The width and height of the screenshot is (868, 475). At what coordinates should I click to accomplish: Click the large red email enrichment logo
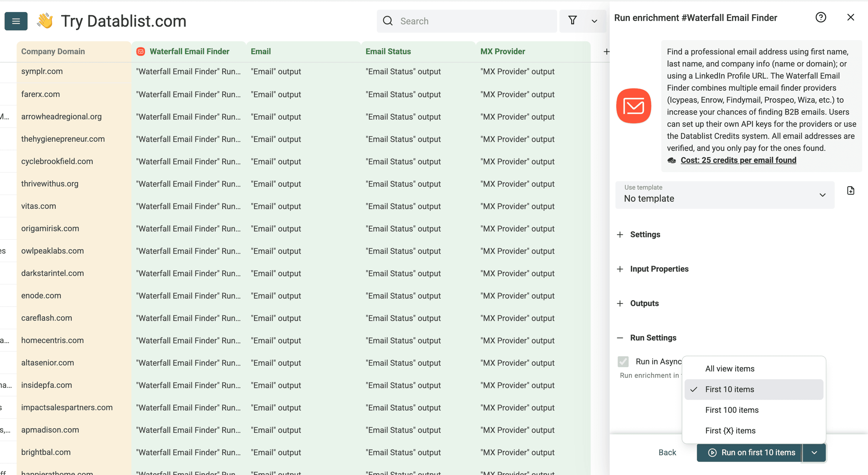[x=634, y=106]
